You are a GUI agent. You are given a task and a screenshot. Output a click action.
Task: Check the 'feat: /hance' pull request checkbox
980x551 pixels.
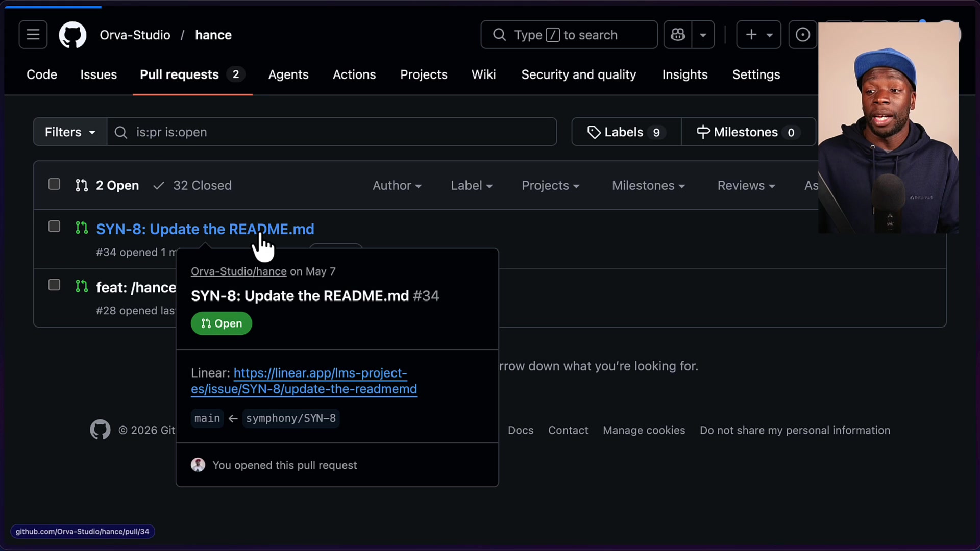click(54, 285)
